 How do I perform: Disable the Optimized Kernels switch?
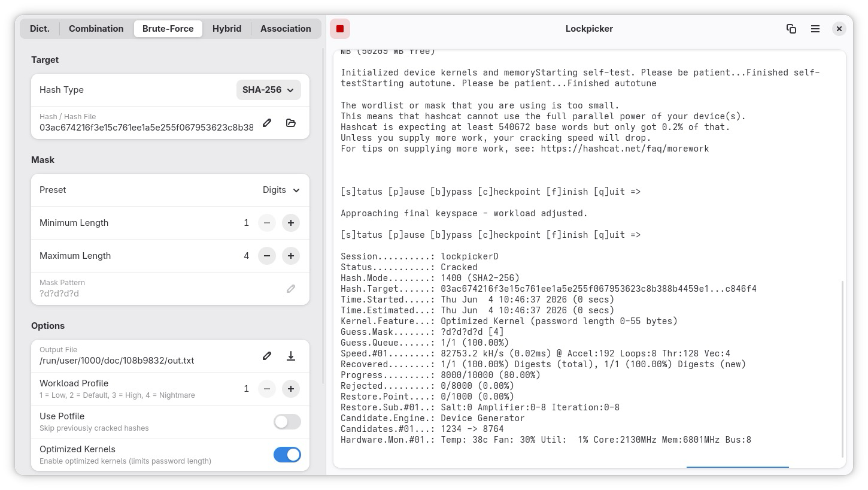point(287,455)
